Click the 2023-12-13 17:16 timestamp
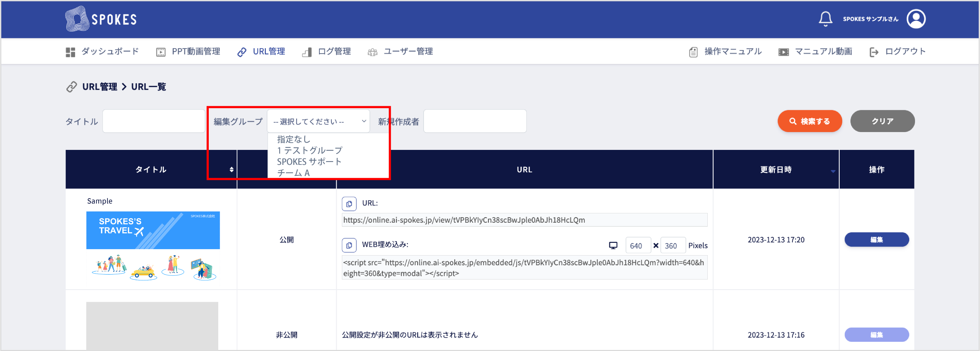 click(x=776, y=335)
